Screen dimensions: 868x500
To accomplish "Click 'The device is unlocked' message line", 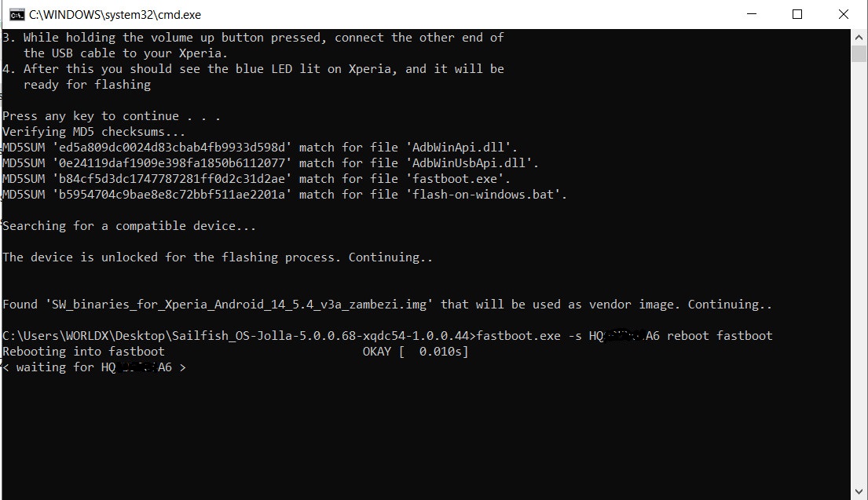I will [218, 257].
